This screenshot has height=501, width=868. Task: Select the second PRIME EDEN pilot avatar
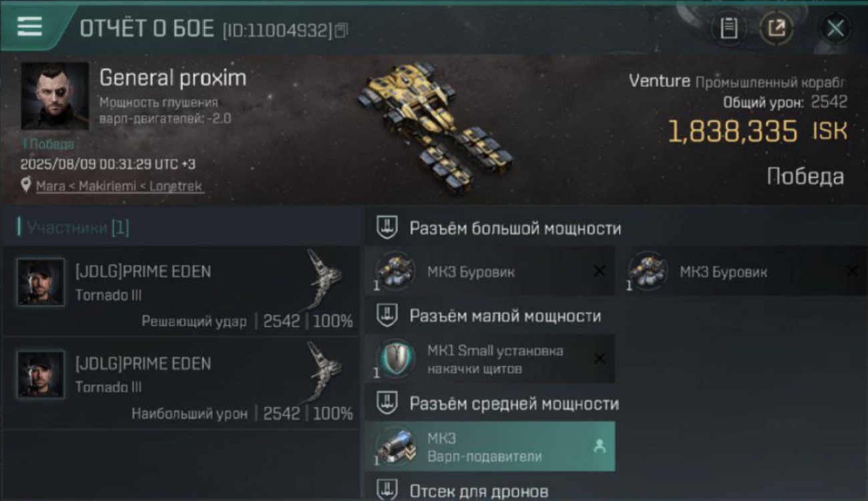pyautogui.click(x=41, y=374)
